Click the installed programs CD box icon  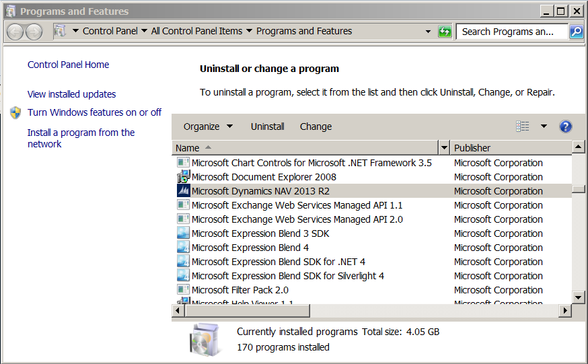point(205,339)
